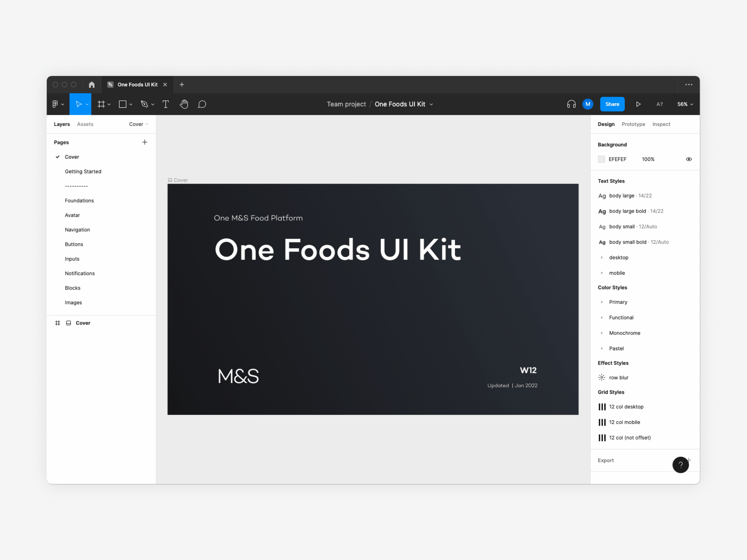This screenshot has width=747, height=560.
Task: Start audio conversation with the headphones icon
Action: [x=571, y=104]
